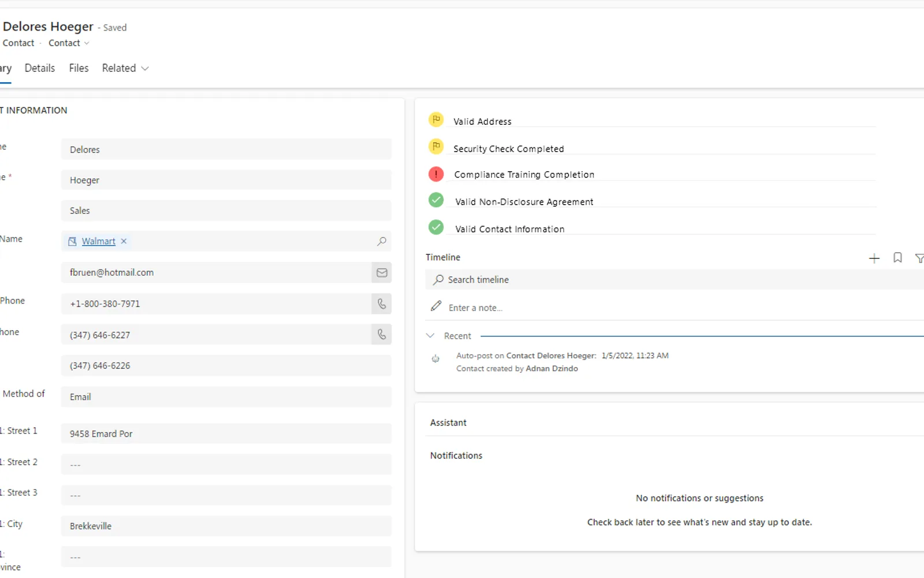Click the email envelope icon next to fbruen@hotmail.com

pos(382,273)
